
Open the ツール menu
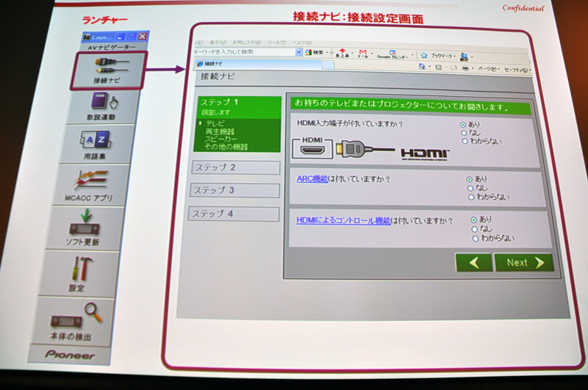(x=276, y=43)
